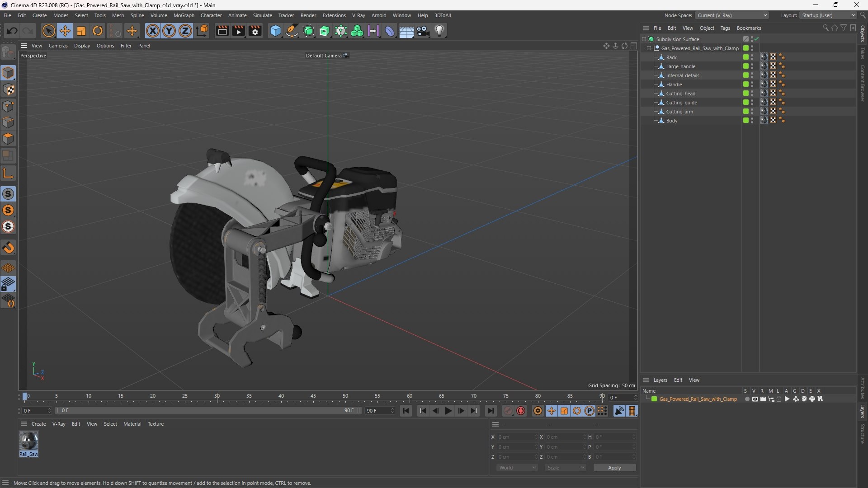Add a Camera object icon
Image resolution: width=868 pixels, height=488 pixels.
click(423, 31)
